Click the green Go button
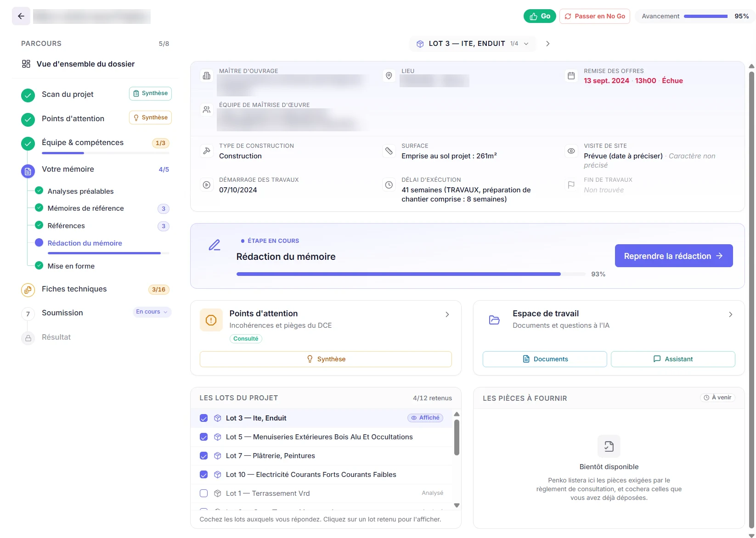756x538 pixels. (x=540, y=16)
